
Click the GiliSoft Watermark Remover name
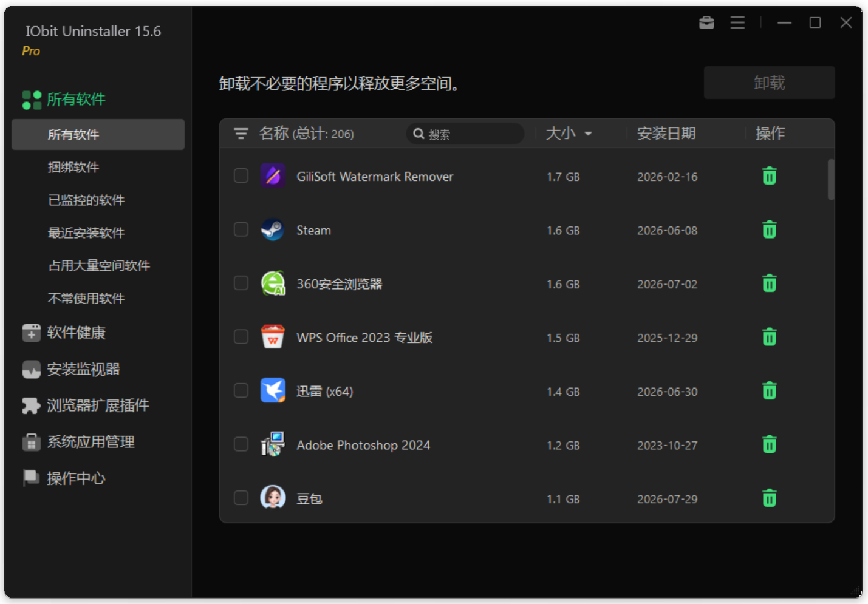(x=375, y=177)
